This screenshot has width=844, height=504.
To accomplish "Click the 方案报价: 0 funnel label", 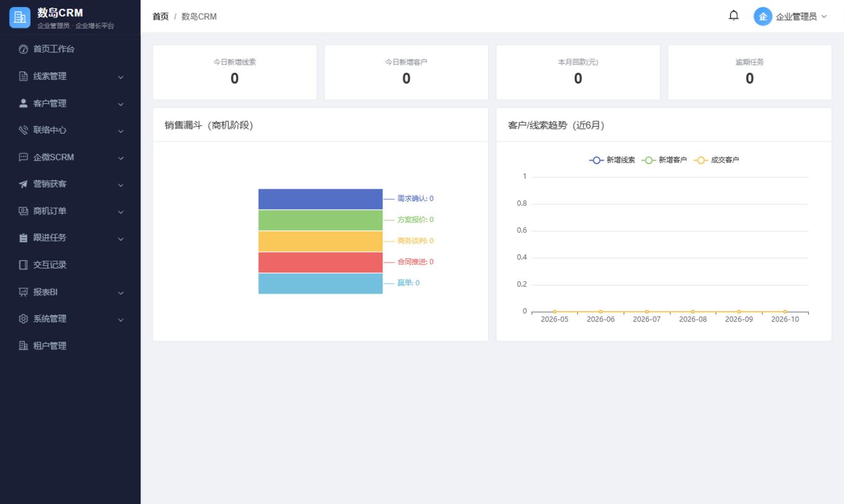I will [415, 220].
